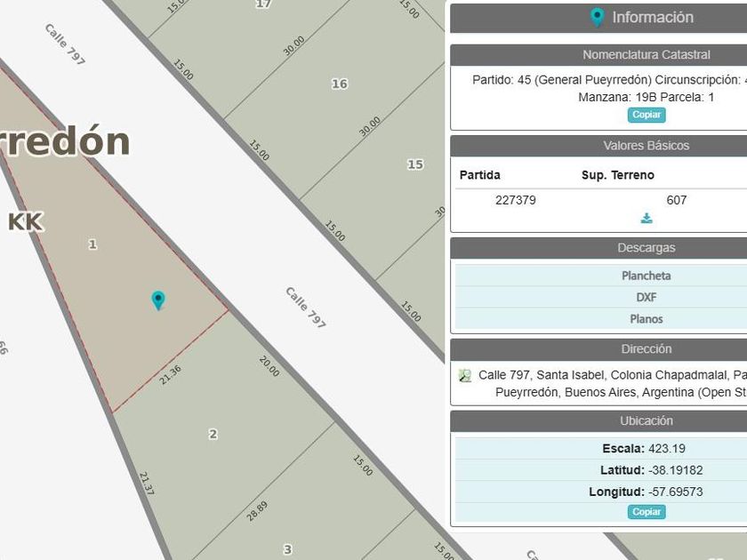This screenshot has width=747, height=560.
Task: Click the Latitud value -38.19182
Action: click(676, 470)
